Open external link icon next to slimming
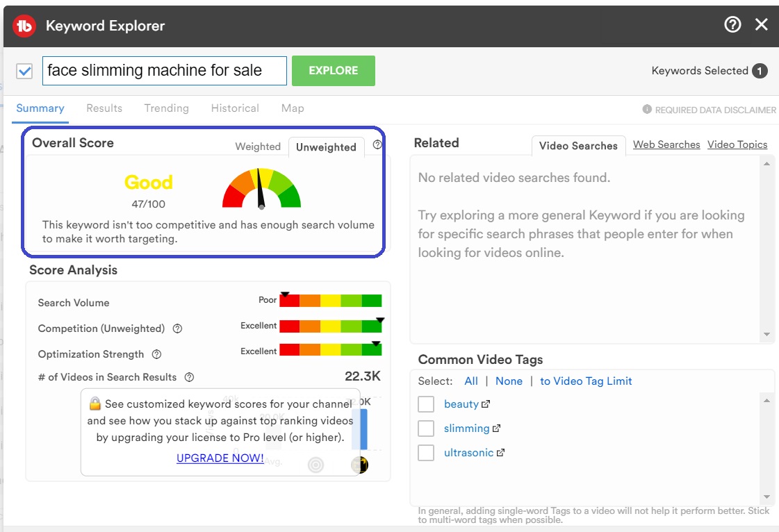The image size is (779, 532). pyautogui.click(x=496, y=429)
